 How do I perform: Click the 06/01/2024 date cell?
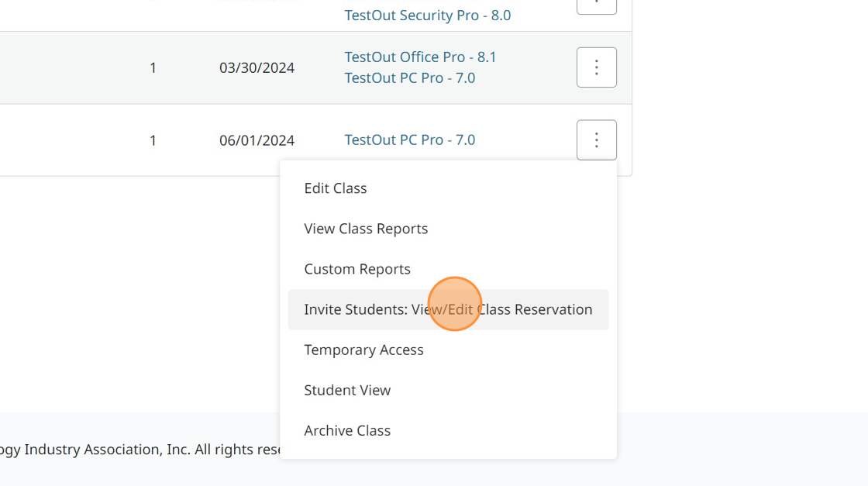pos(257,140)
